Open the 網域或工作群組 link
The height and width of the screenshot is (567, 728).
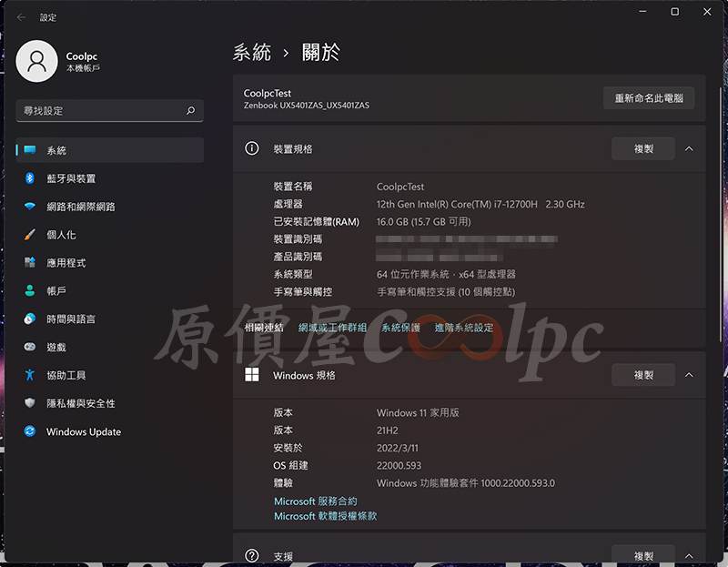(x=332, y=328)
